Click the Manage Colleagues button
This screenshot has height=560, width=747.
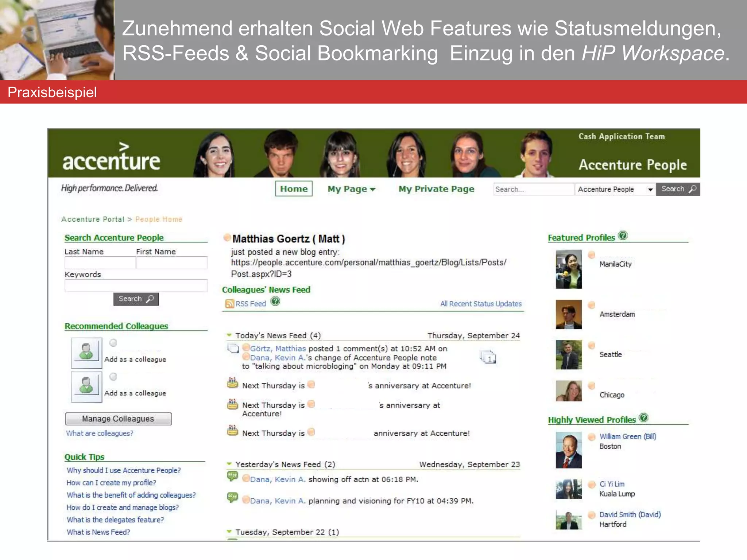[118, 419]
